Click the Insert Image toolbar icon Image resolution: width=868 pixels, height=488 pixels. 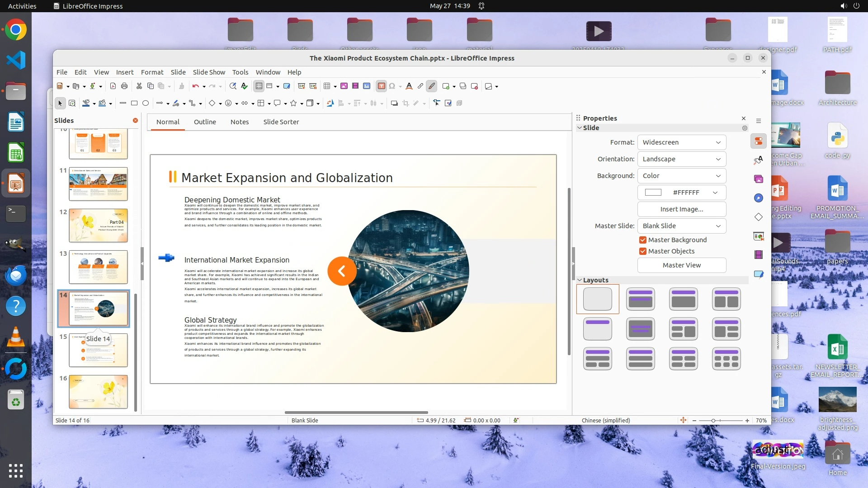344,86
